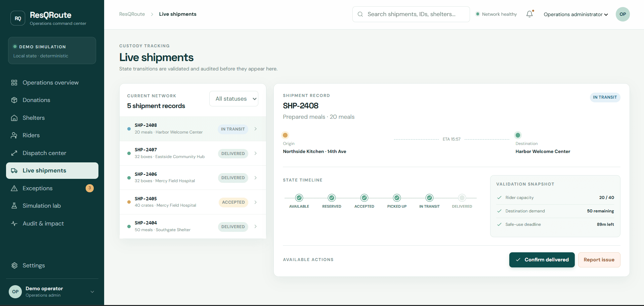
Task: Click the 89m left deadline value
Action: [605, 224]
